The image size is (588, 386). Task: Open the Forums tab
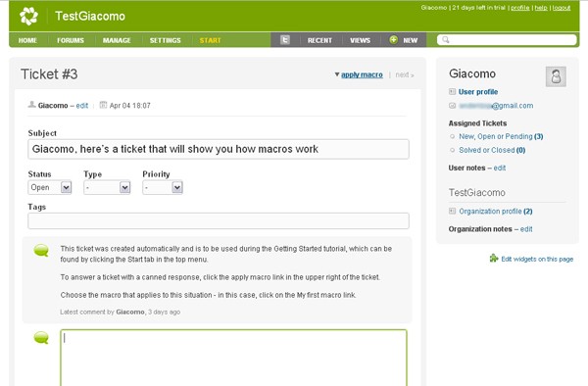[x=71, y=40]
